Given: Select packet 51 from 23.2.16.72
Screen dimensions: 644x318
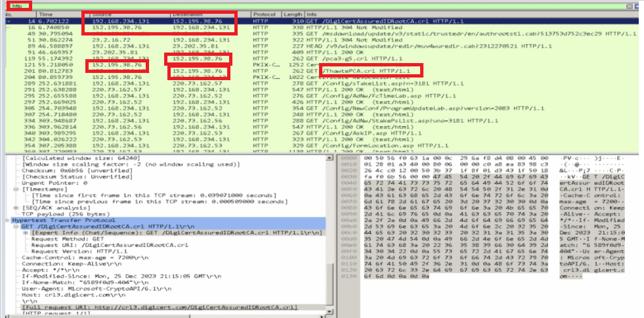Looking at the screenshot, I should click(321, 40).
